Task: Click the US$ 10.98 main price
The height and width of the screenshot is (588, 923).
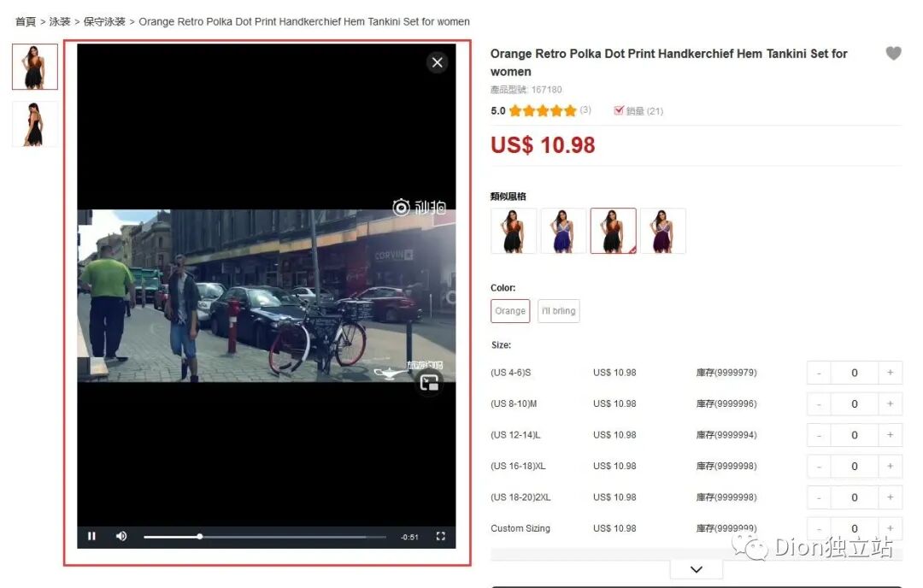Action: coord(543,144)
